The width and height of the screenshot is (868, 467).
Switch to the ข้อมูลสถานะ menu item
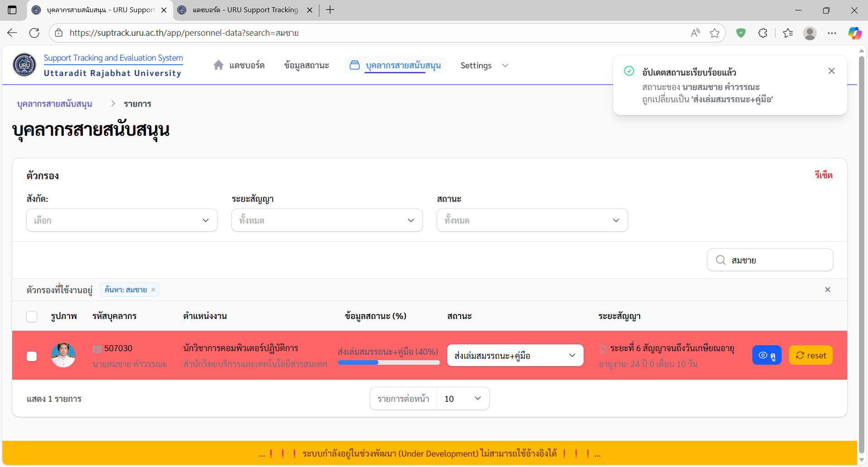pyautogui.click(x=307, y=65)
